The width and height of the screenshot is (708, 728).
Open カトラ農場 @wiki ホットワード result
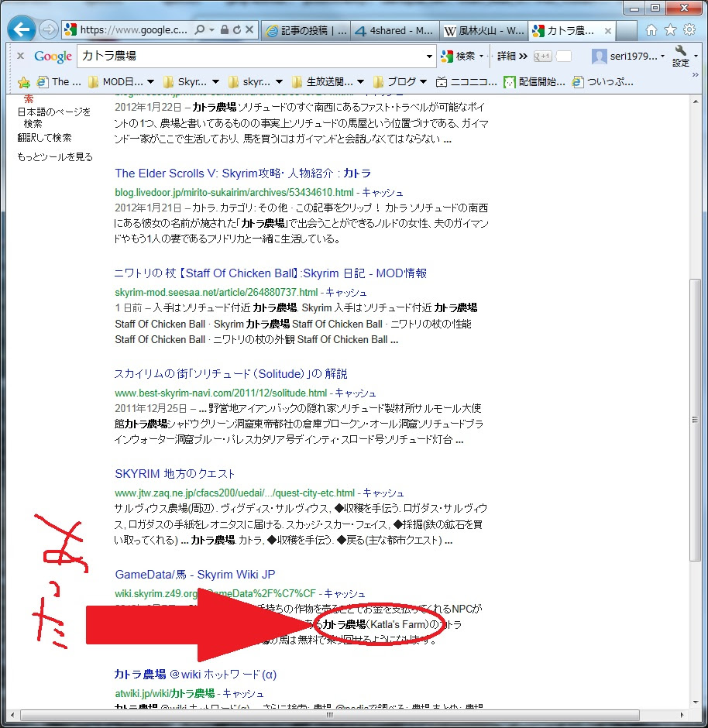[195, 674]
